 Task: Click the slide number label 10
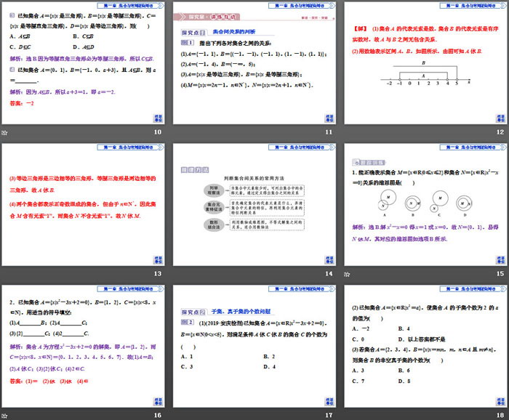[x=157, y=132]
